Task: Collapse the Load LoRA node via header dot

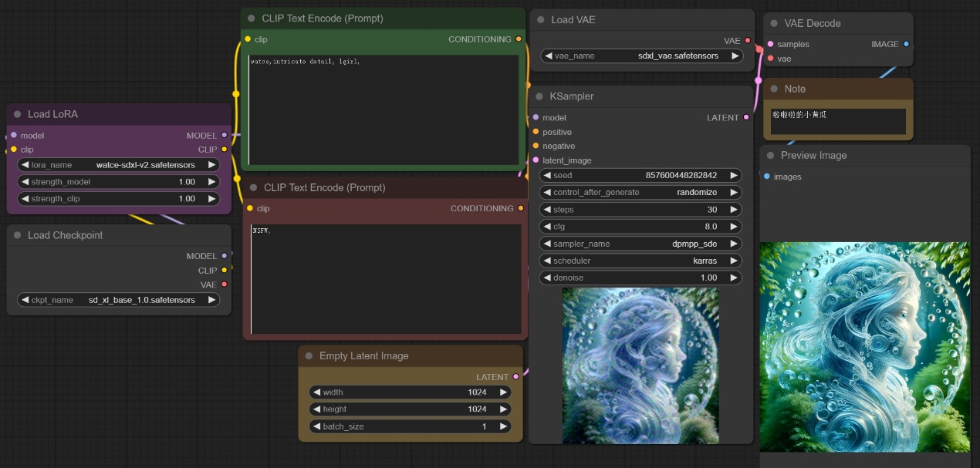Action: coord(17,114)
